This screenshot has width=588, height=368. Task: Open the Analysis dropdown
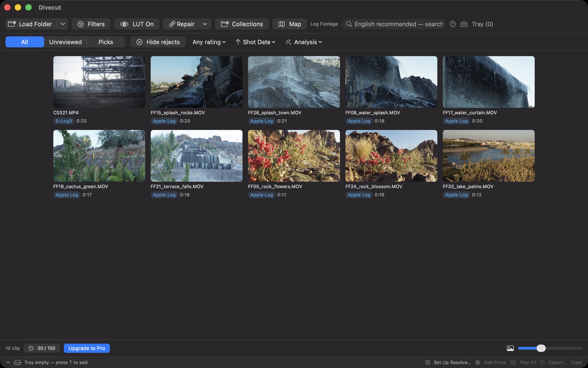304,42
